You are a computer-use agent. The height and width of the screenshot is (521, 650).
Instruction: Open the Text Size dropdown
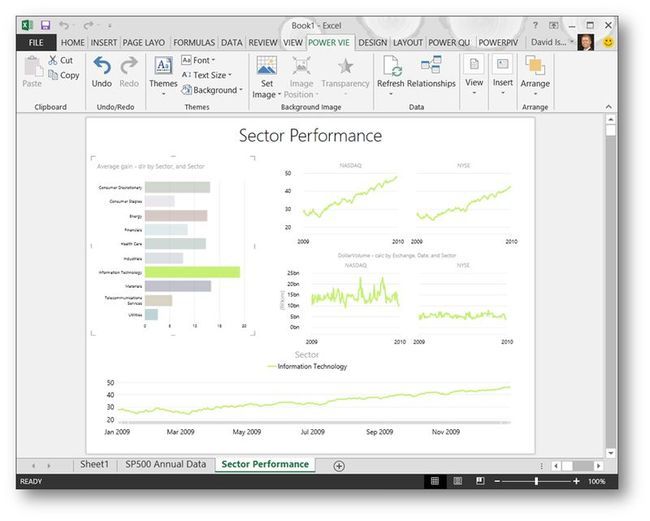tap(206, 75)
